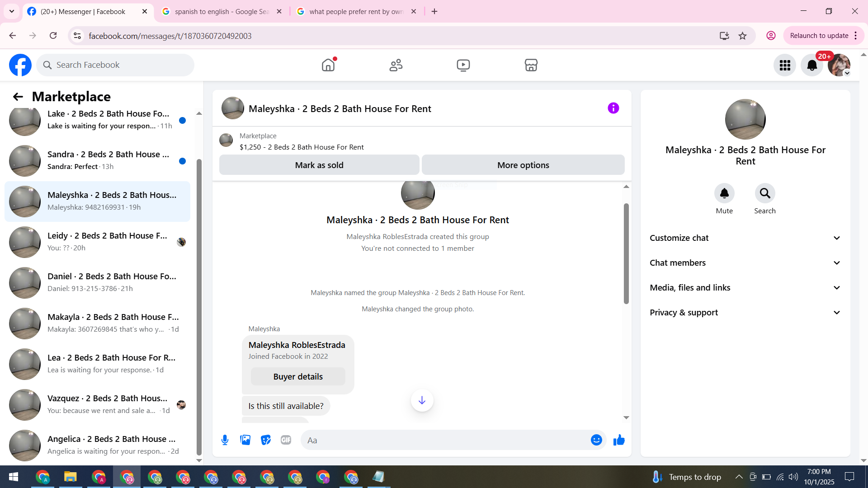Close the spanish to english tab
The image size is (868, 488).
point(279,12)
